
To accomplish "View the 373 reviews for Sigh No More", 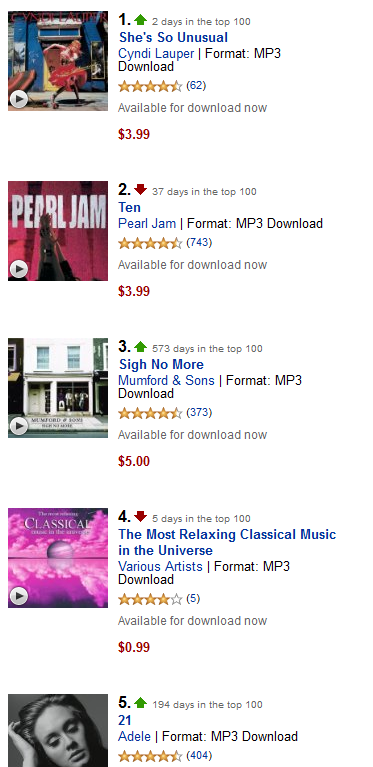I will tap(199, 412).
